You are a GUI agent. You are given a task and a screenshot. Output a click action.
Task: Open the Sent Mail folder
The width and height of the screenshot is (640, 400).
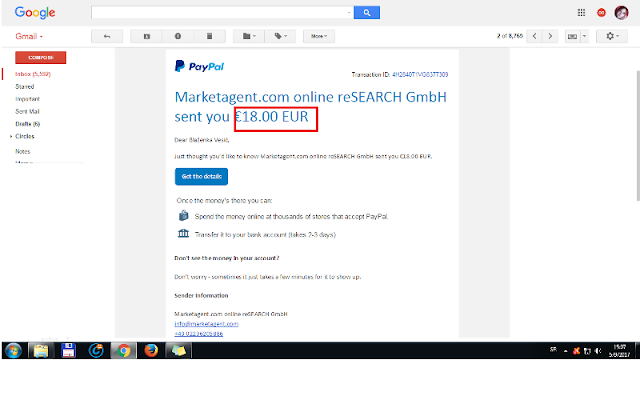click(x=27, y=111)
